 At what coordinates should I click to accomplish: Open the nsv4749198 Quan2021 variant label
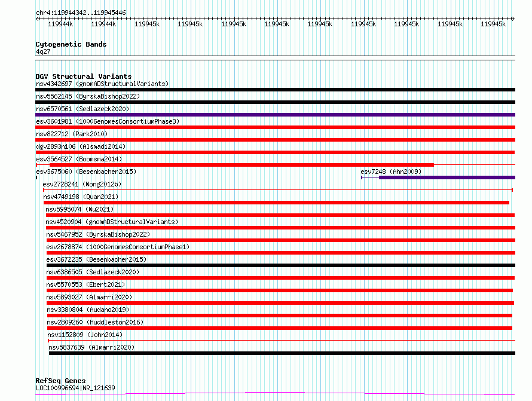tap(81, 197)
